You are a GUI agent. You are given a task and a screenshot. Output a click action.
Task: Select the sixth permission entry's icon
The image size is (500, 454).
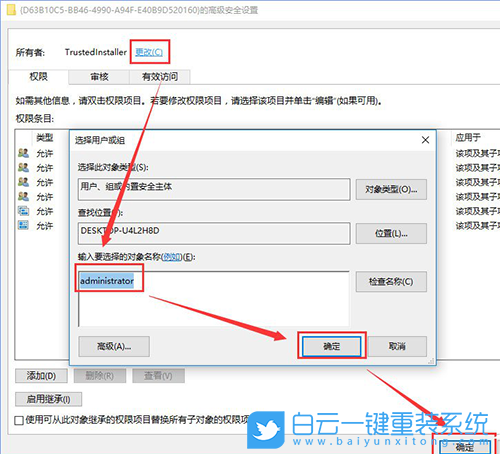(x=23, y=225)
